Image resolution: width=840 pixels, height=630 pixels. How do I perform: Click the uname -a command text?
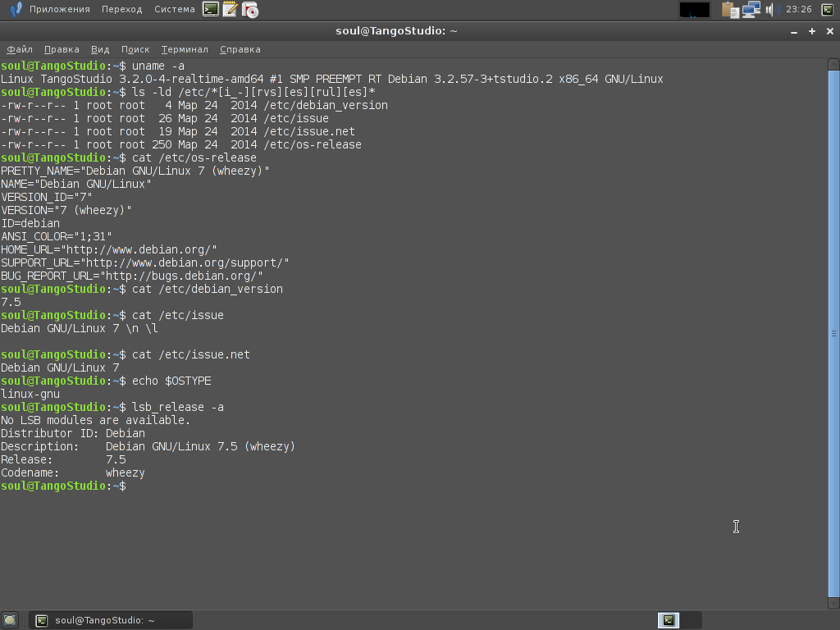coord(158,66)
